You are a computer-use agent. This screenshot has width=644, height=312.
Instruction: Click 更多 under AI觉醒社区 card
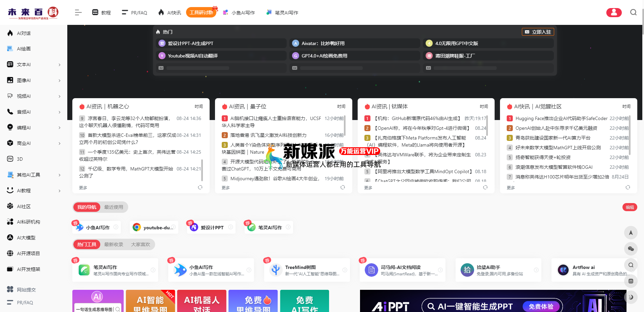click(511, 188)
